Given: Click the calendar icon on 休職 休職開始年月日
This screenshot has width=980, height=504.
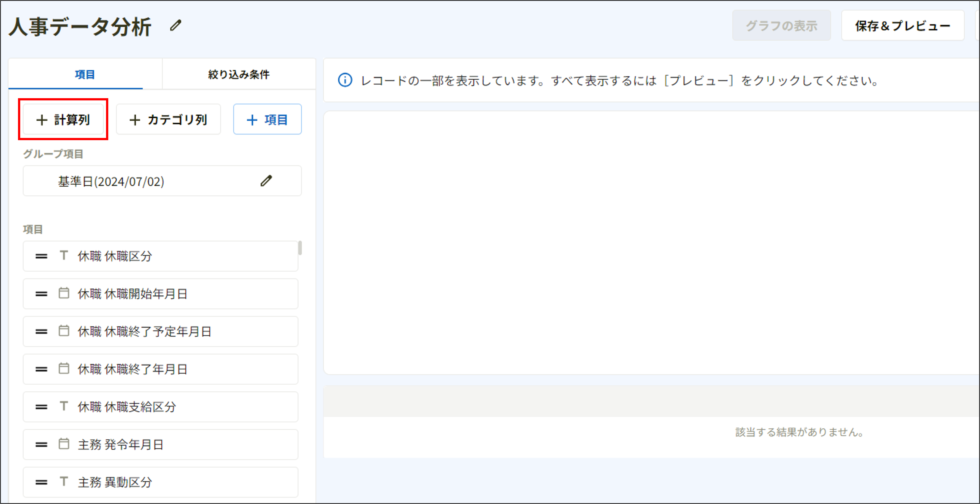Looking at the screenshot, I should pyautogui.click(x=64, y=293).
